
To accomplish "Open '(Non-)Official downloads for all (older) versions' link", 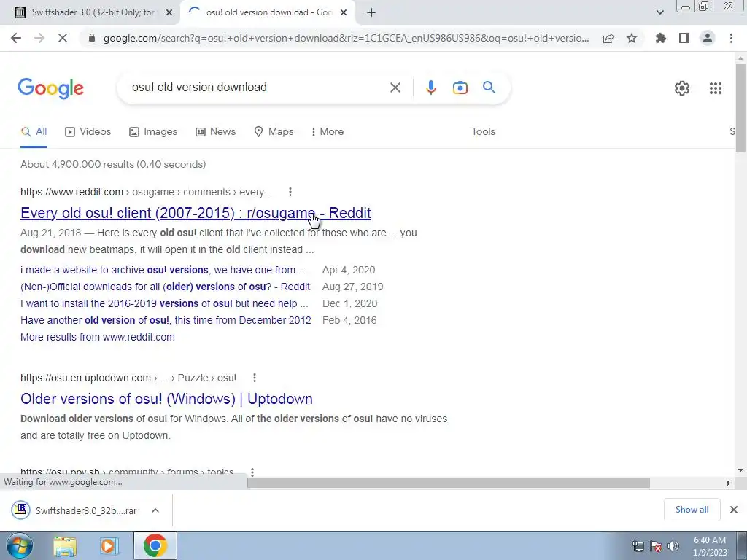I will 166,287.
